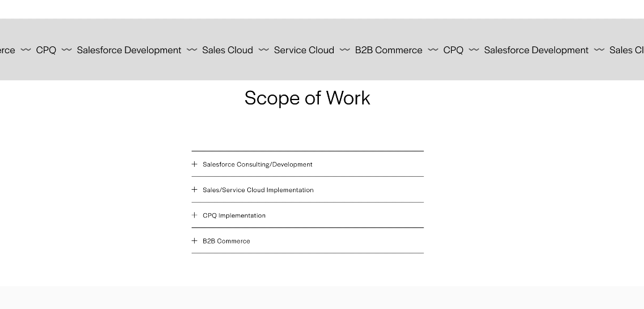644x309 pixels.
Task: Select the Scope of Work heading
Action: (x=307, y=98)
